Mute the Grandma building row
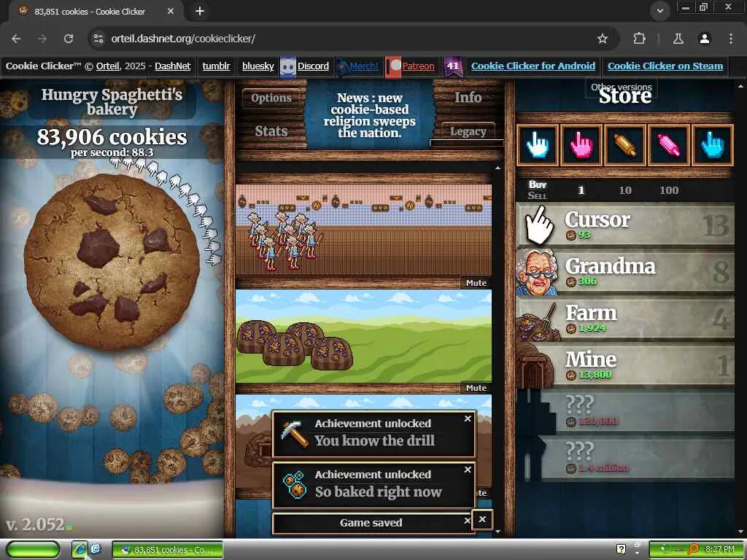Image resolution: width=747 pixels, height=560 pixels. [x=476, y=283]
